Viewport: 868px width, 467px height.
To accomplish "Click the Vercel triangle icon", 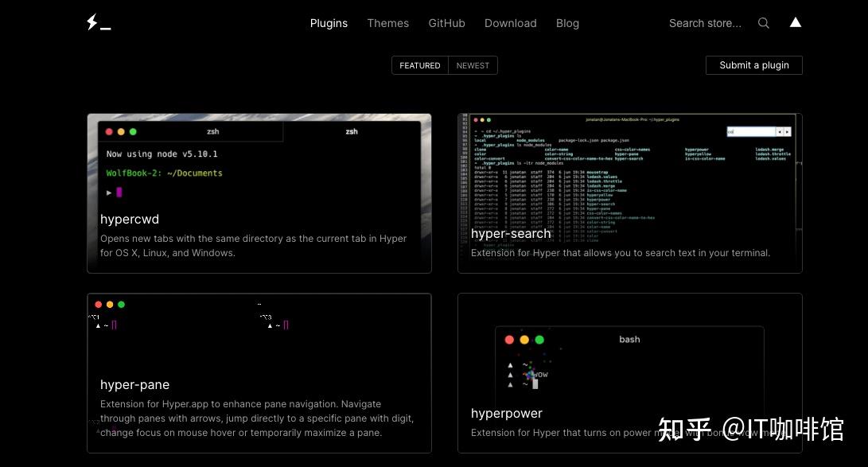I will tap(795, 22).
